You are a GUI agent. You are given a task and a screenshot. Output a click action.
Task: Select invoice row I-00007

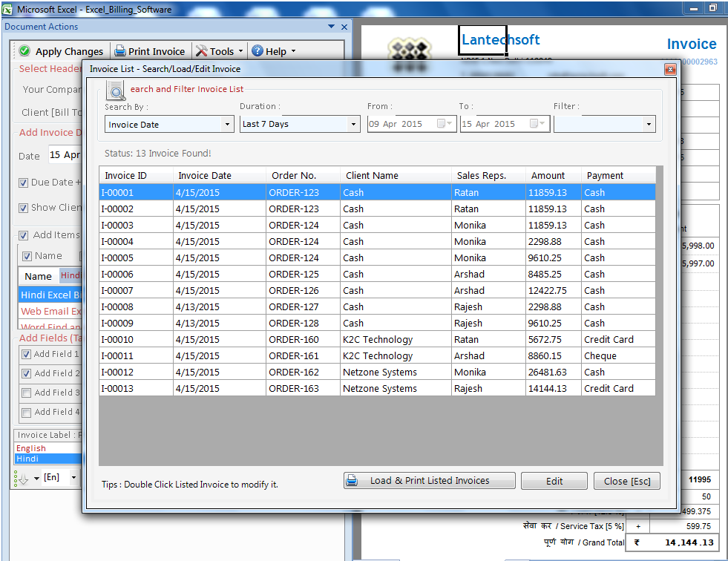click(x=377, y=290)
